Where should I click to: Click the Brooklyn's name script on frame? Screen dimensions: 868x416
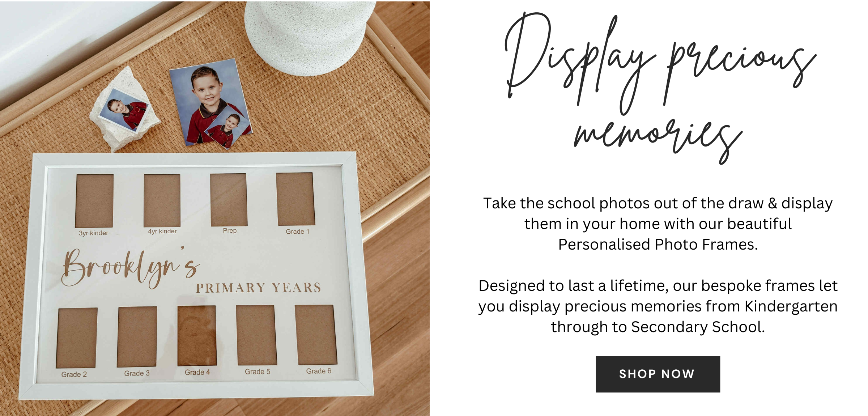pyautogui.click(x=130, y=268)
